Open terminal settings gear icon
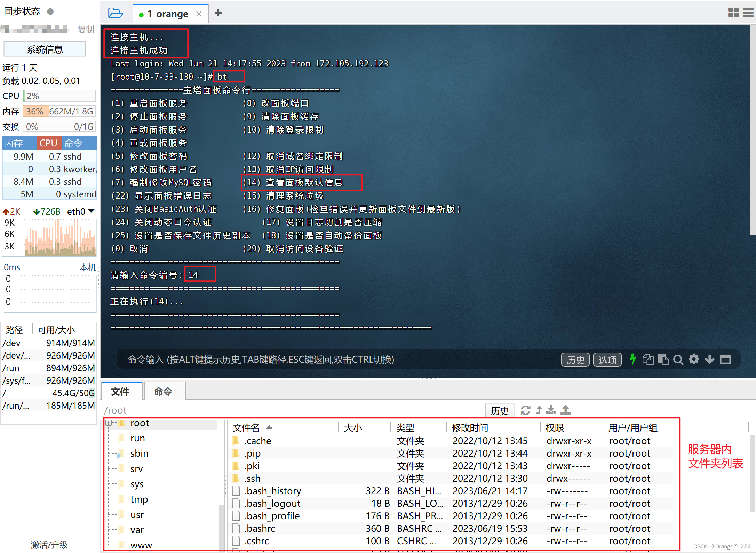This screenshot has height=553, width=756. 694,359
